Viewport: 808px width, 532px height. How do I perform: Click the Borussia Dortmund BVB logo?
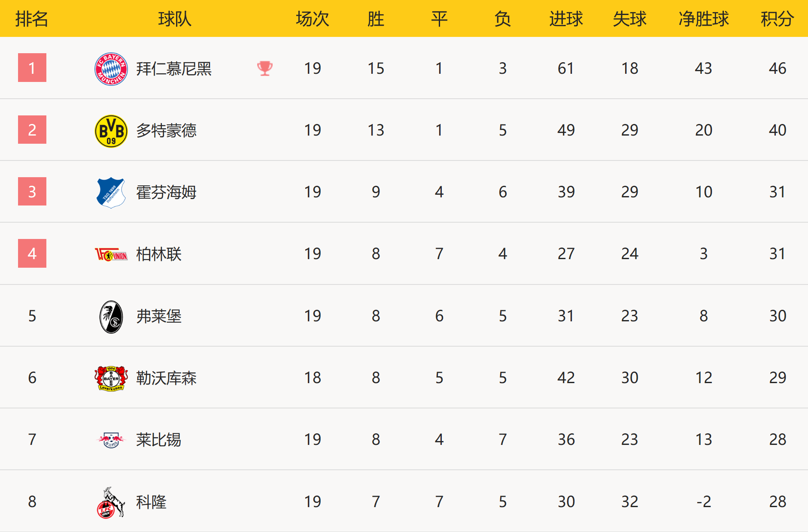tap(111, 130)
